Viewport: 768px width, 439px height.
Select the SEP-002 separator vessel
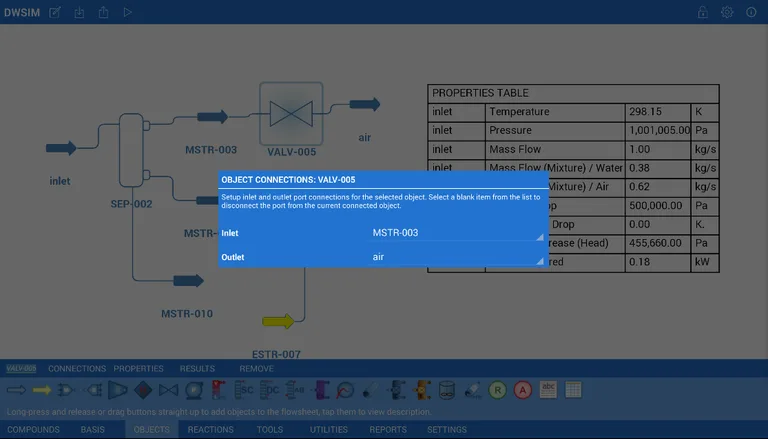[131, 150]
